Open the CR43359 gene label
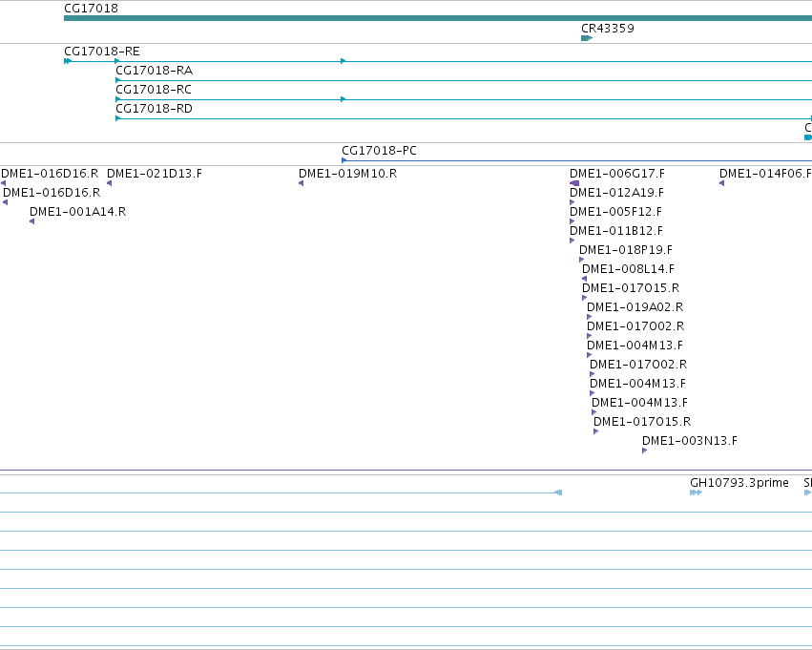 608,28
